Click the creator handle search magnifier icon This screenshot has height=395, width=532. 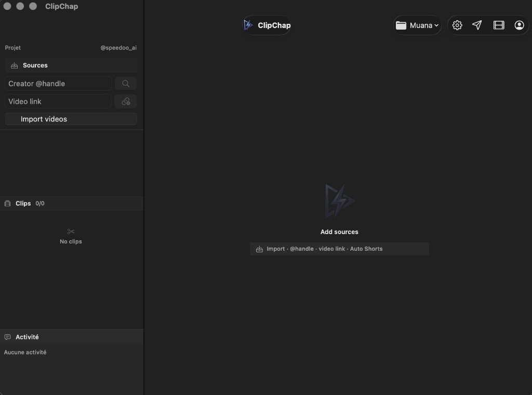pos(126,84)
